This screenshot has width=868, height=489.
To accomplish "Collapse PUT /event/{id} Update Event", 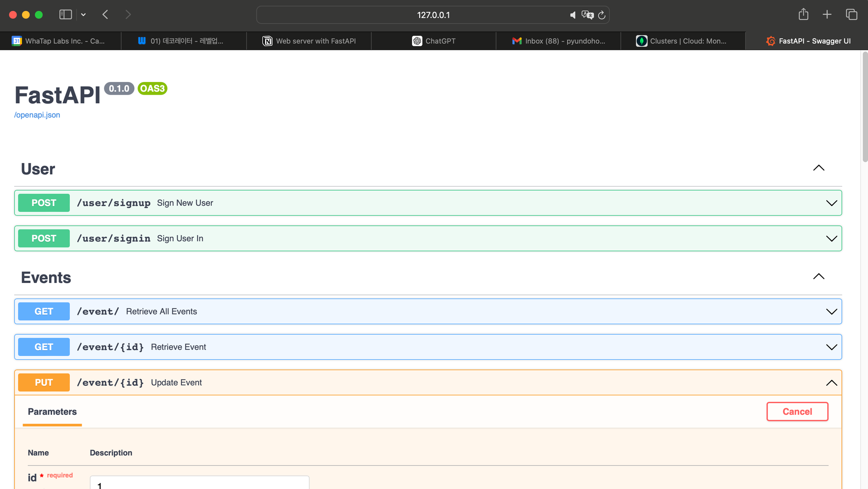I will pyautogui.click(x=831, y=383).
